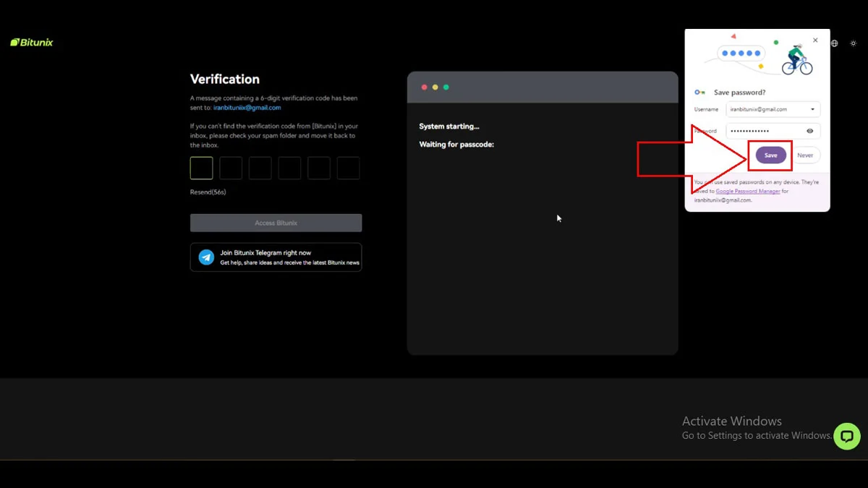Click the Google key icon in popup
The width and height of the screenshot is (868, 488).
[x=699, y=93]
